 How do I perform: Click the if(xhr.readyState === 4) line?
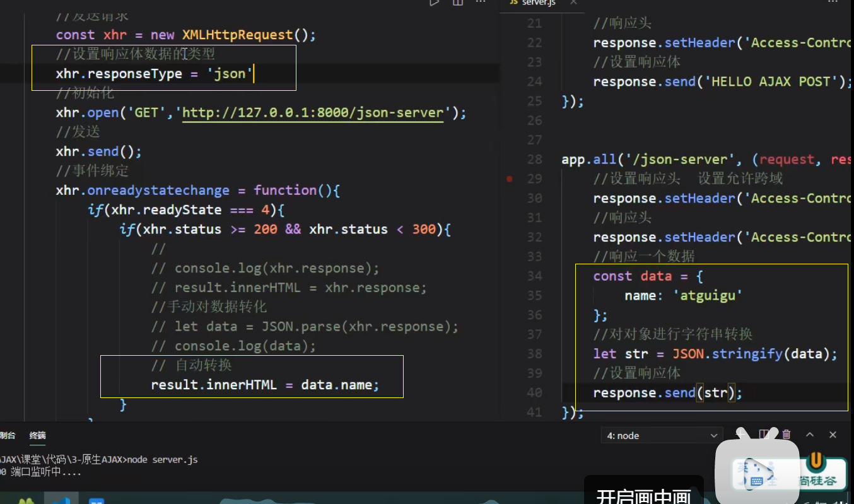tap(187, 210)
